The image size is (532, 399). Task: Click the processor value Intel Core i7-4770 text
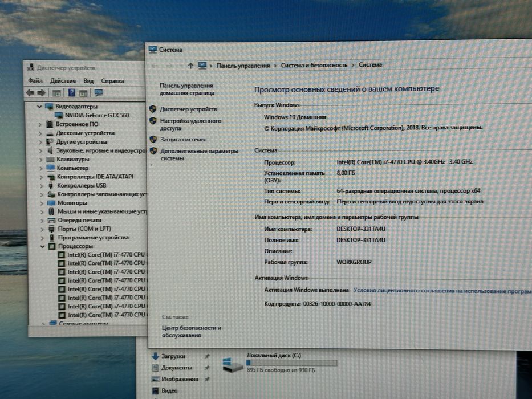[404, 162]
